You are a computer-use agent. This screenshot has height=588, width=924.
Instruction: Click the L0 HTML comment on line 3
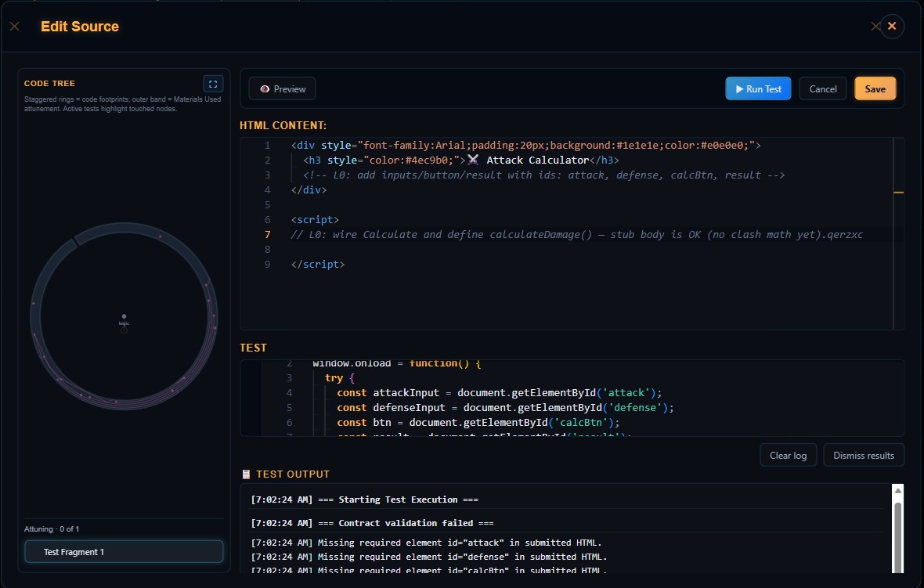point(544,175)
